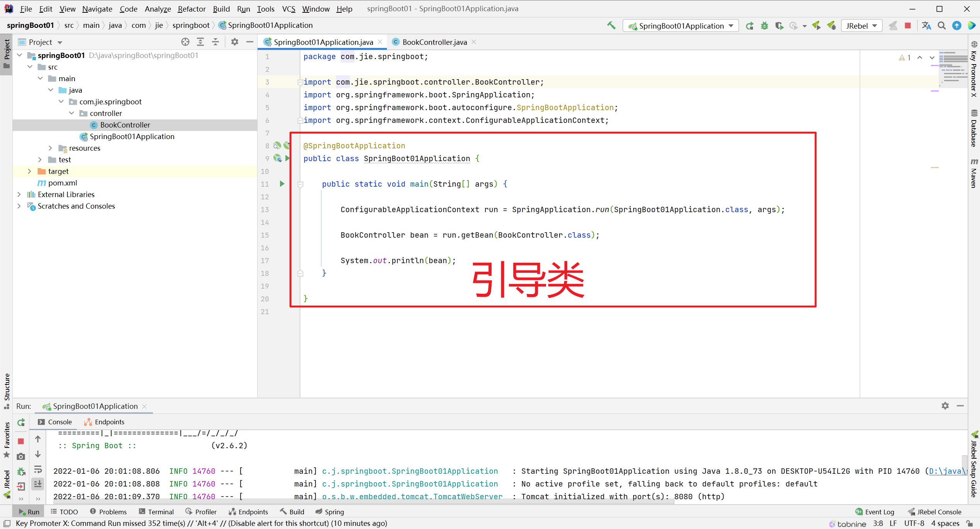Collapse the controller package node
Image resolution: width=980 pixels, height=529 pixels.
coord(71,113)
